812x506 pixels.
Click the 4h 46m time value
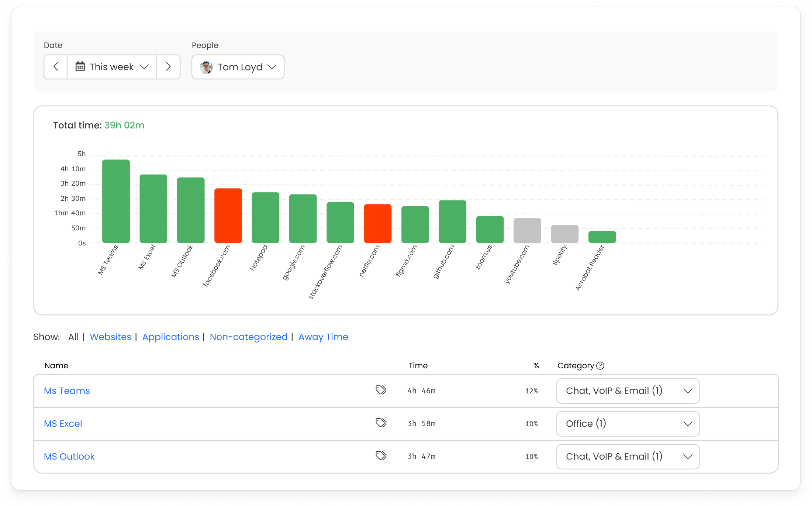click(421, 391)
